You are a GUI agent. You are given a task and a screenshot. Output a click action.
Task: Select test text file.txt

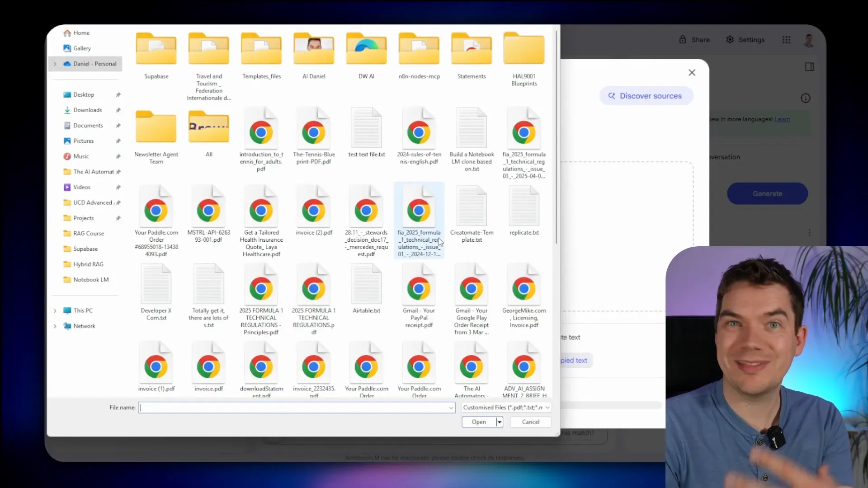point(366,133)
